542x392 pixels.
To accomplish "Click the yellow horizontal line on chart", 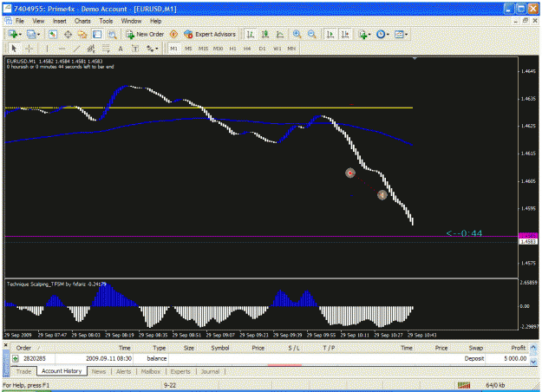I will [242, 108].
